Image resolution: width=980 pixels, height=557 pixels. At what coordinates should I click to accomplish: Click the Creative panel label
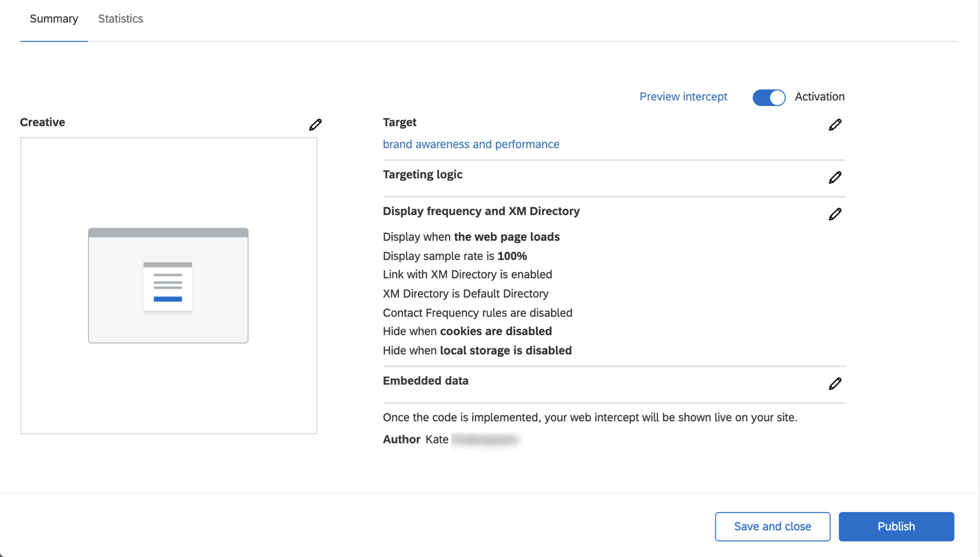click(x=42, y=122)
